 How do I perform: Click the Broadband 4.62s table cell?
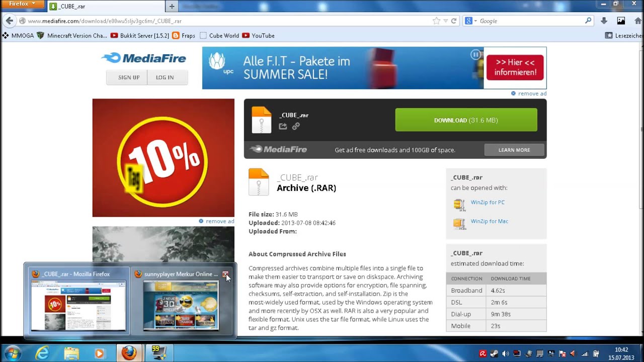pos(498,291)
